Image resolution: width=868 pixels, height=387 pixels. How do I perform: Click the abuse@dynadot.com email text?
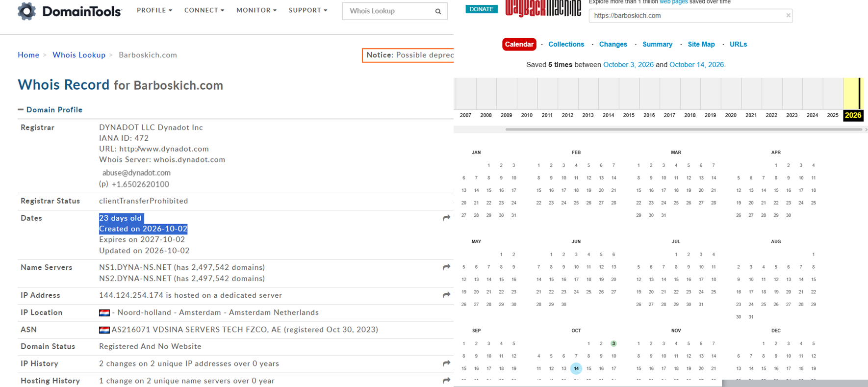click(136, 173)
